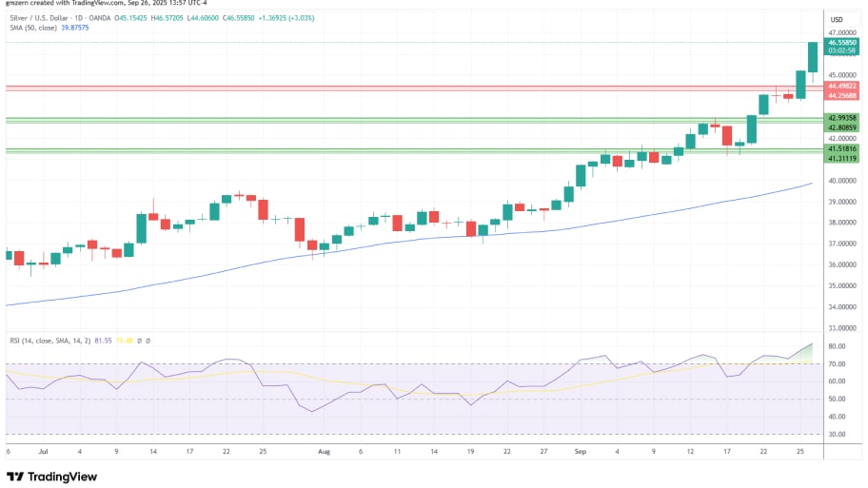Click the green 42.80859 price level label
Screen dimensions: 868x488
842,127
